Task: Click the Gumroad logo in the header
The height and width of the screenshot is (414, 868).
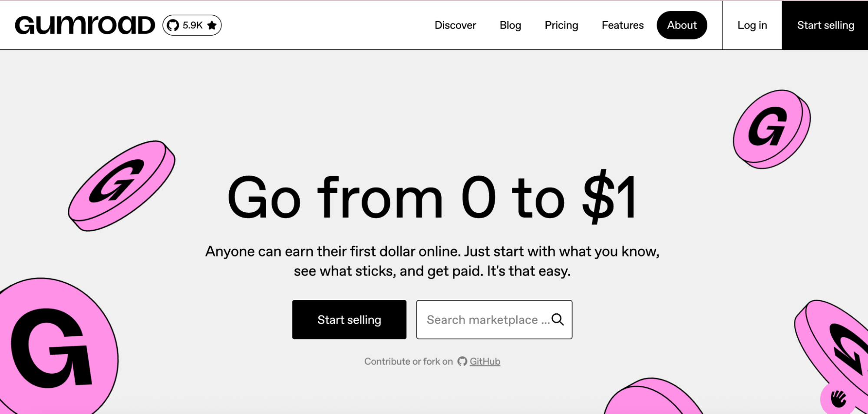Action: click(85, 25)
